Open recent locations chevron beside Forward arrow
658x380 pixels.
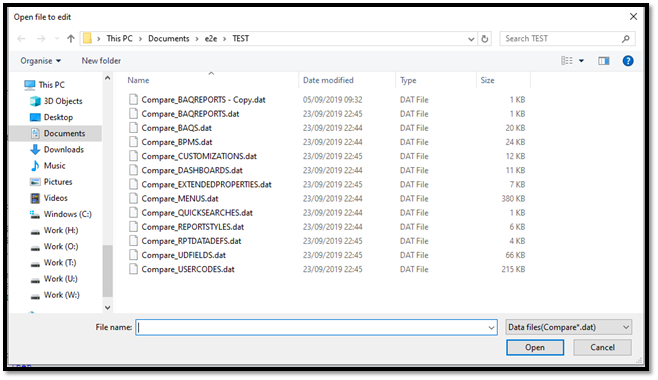tap(57, 39)
